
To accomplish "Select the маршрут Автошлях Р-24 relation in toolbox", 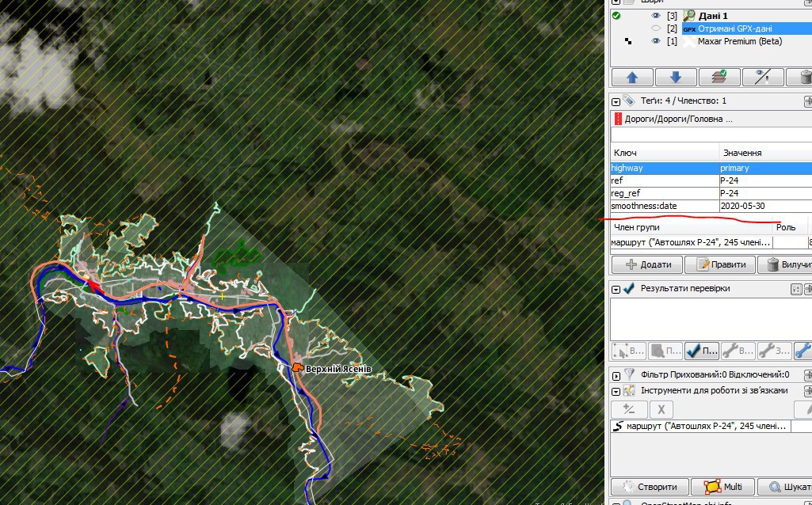I will click(700, 426).
